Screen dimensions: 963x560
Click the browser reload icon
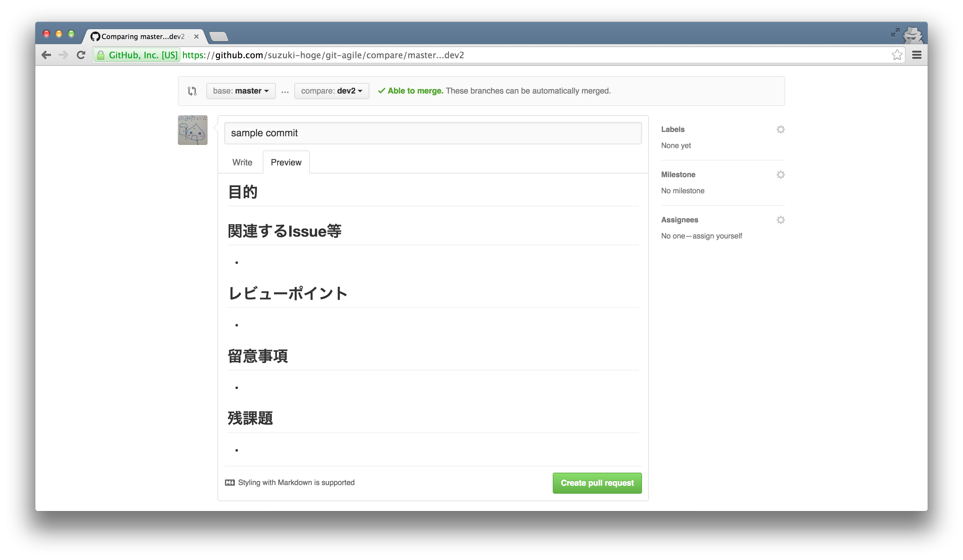(81, 55)
